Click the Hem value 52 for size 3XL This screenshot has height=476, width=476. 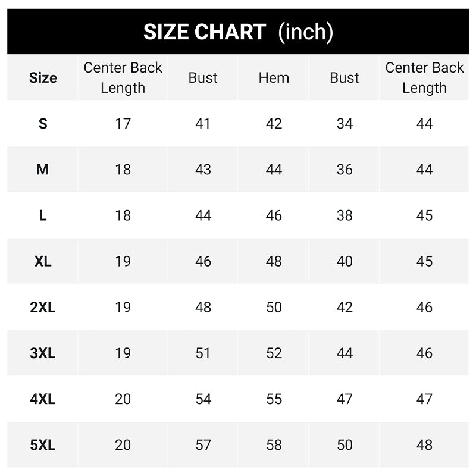274,353
